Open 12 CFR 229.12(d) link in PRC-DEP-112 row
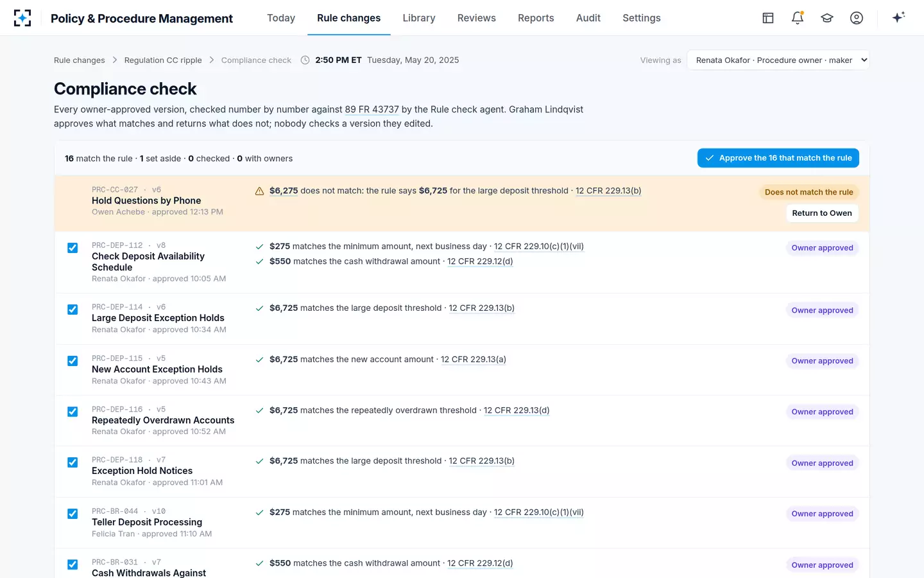924x578 pixels. tap(480, 261)
